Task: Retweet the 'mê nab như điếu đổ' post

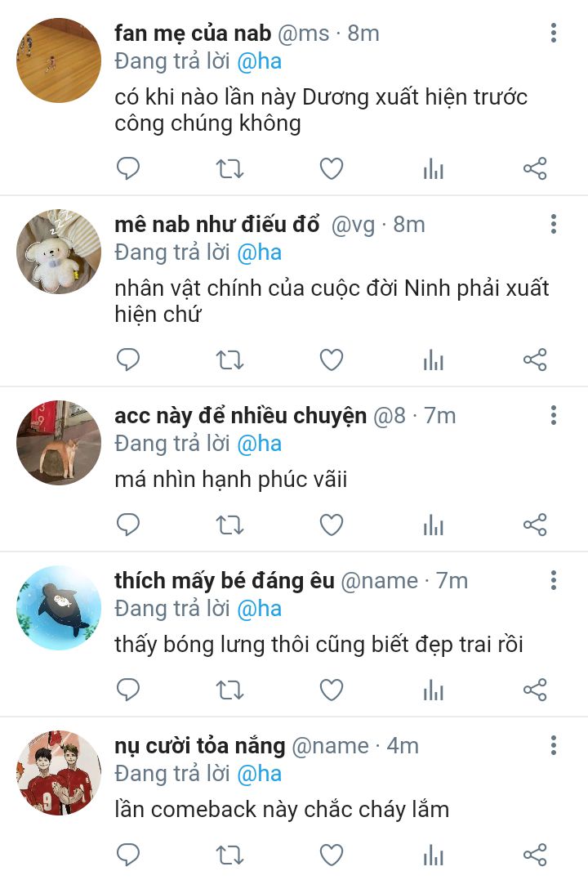Action: click(x=230, y=360)
